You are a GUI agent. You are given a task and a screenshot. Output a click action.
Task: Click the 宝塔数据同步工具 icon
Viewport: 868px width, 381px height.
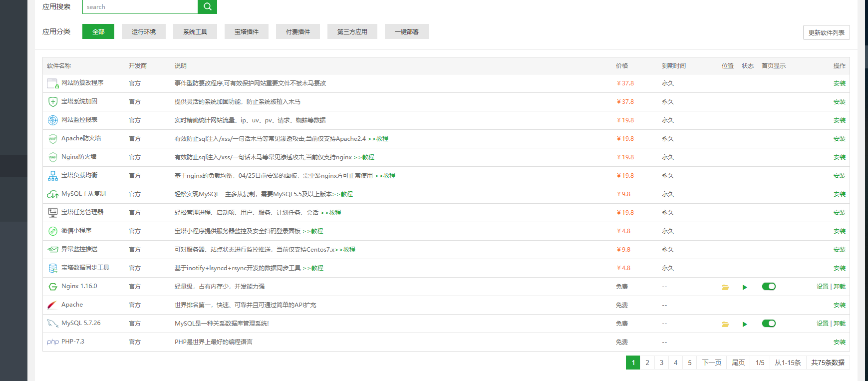tap(53, 268)
